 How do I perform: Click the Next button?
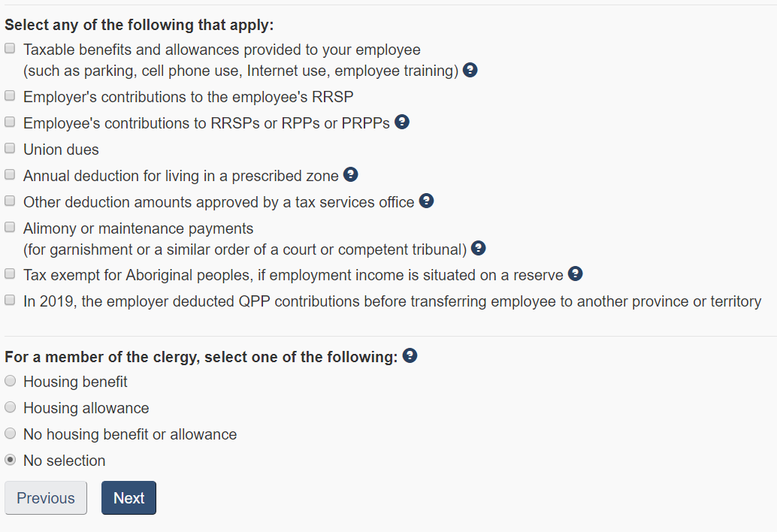pos(128,498)
